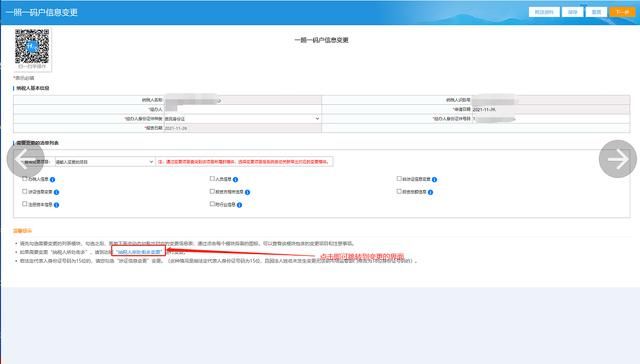
Task: Click the 经办人身份证件号码 input field
Action: coord(551,119)
